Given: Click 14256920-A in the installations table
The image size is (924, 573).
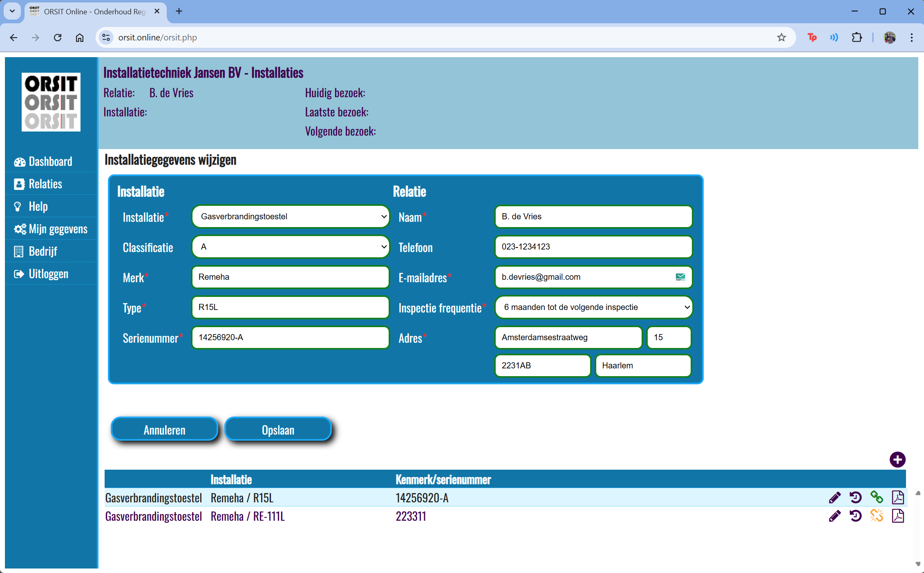Looking at the screenshot, I should pos(422,498).
